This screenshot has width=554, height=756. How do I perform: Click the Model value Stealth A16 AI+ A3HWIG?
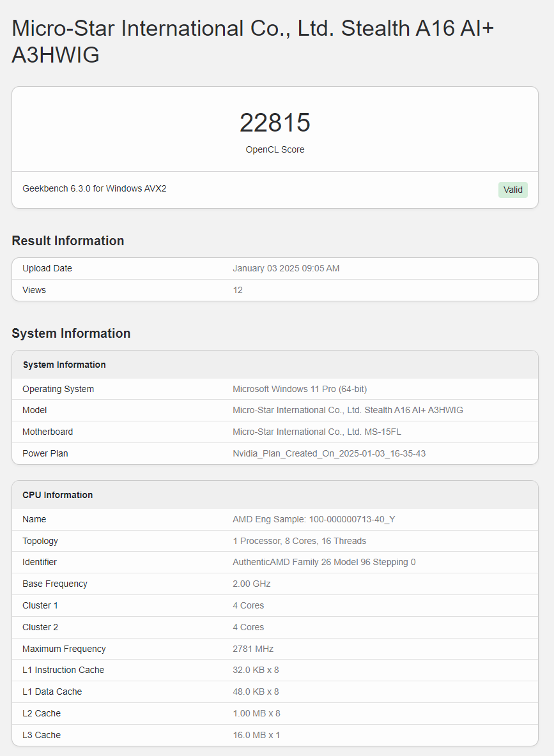tap(348, 410)
